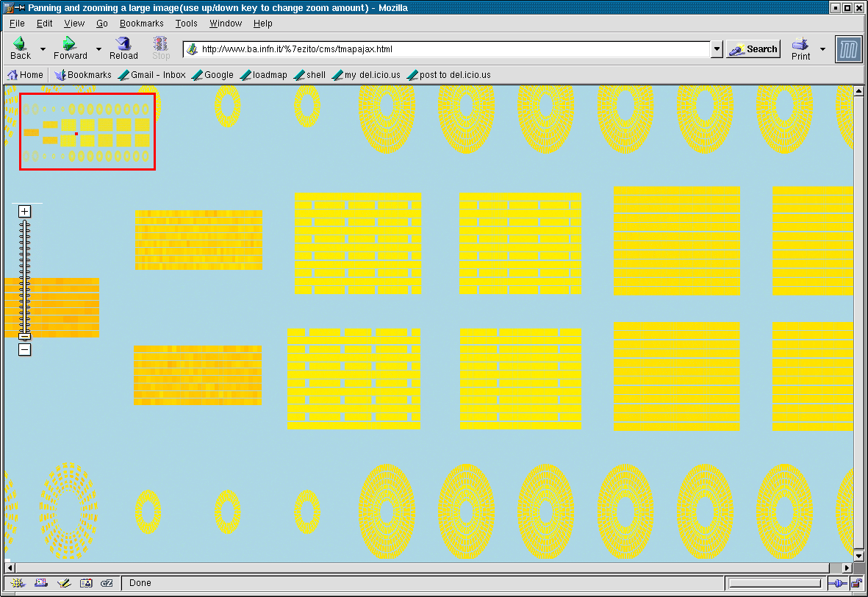
Task: Open Mail from the status bar icon
Action: (x=40, y=583)
